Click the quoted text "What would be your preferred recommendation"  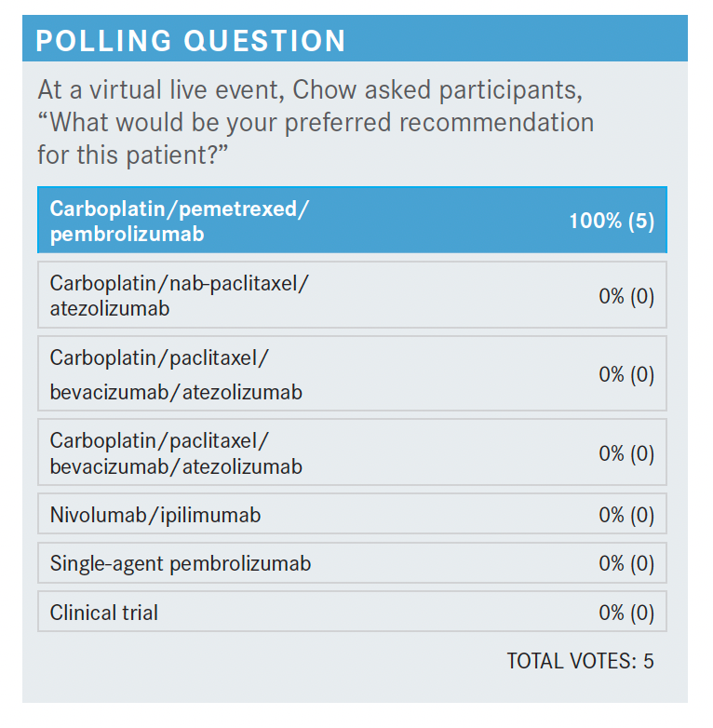tap(322, 122)
